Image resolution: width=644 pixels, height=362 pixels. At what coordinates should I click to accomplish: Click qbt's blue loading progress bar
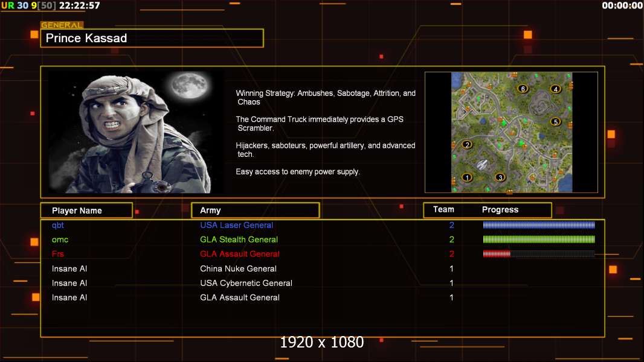coord(539,224)
